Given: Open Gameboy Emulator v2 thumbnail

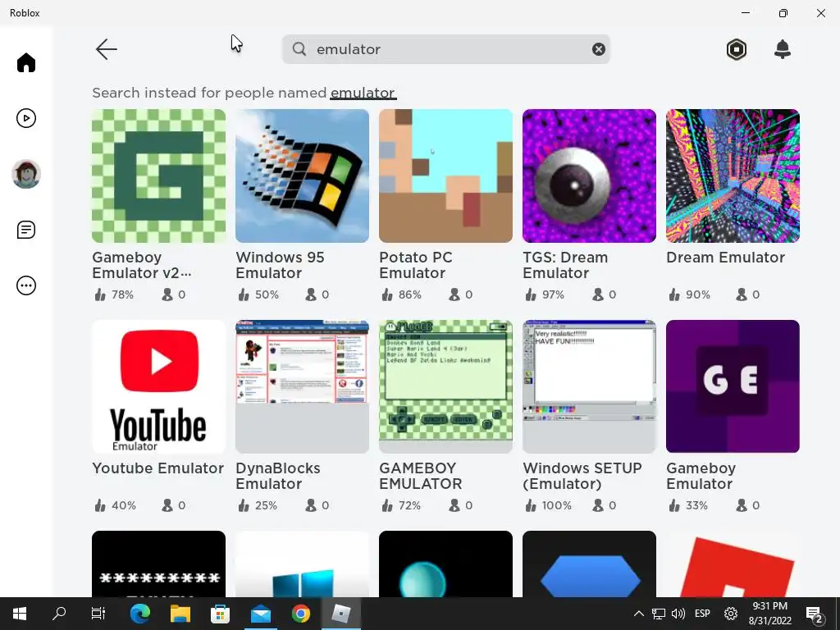Looking at the screenshot, I should click(158, 176).
